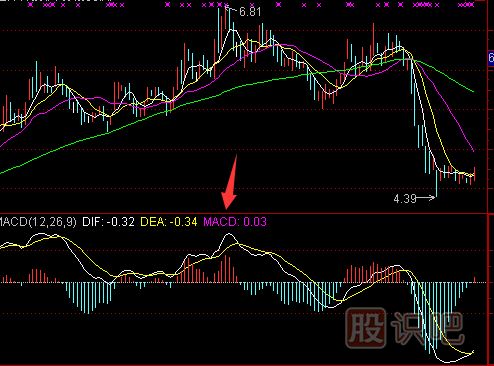
Task: Click the yellow DEA: -0.34 label
Action: coord(169,222)
